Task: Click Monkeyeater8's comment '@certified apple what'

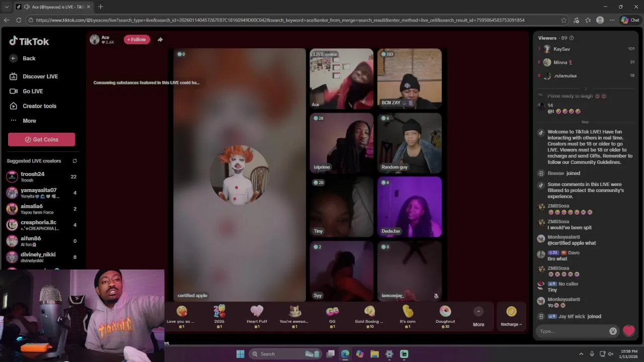Action: 572,243
